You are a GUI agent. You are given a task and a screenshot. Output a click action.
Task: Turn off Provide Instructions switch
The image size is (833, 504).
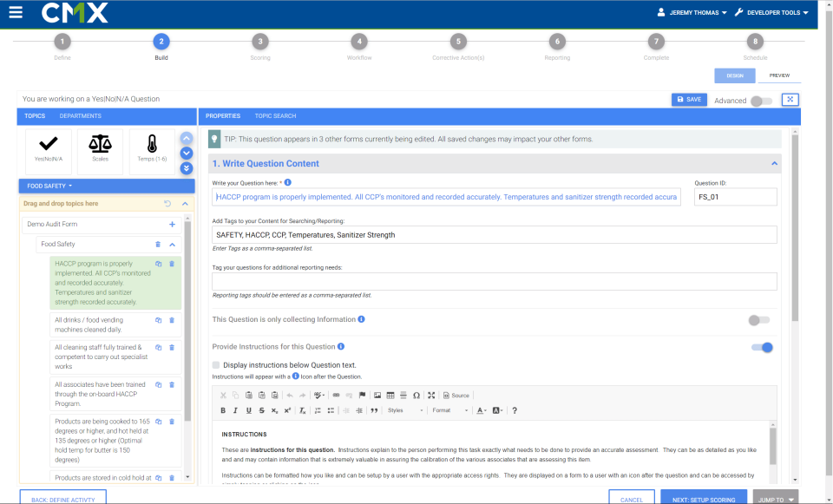(x=762, y=347)
